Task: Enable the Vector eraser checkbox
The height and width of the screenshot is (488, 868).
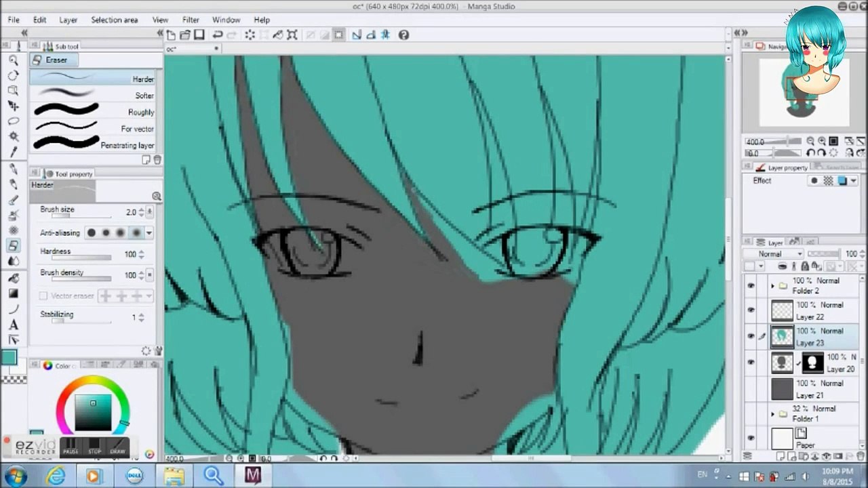Action: (x=43, y=296)
